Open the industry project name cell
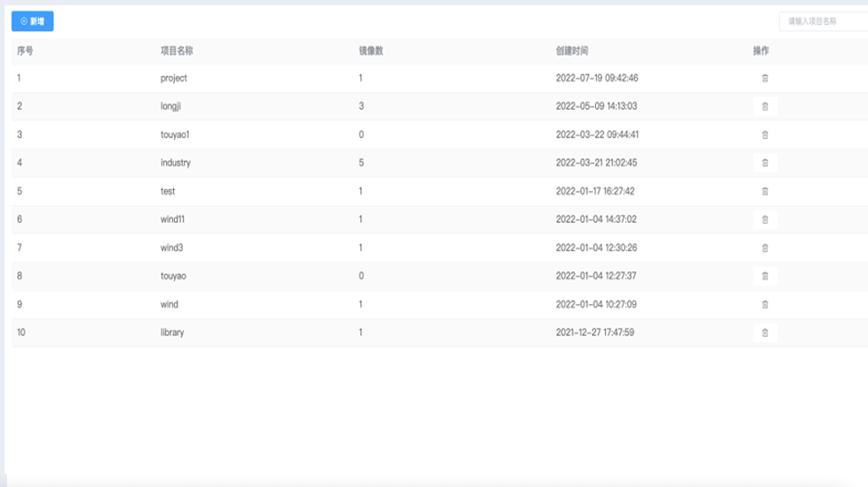Viewport: 868px width, 487px height. [176, 163]
